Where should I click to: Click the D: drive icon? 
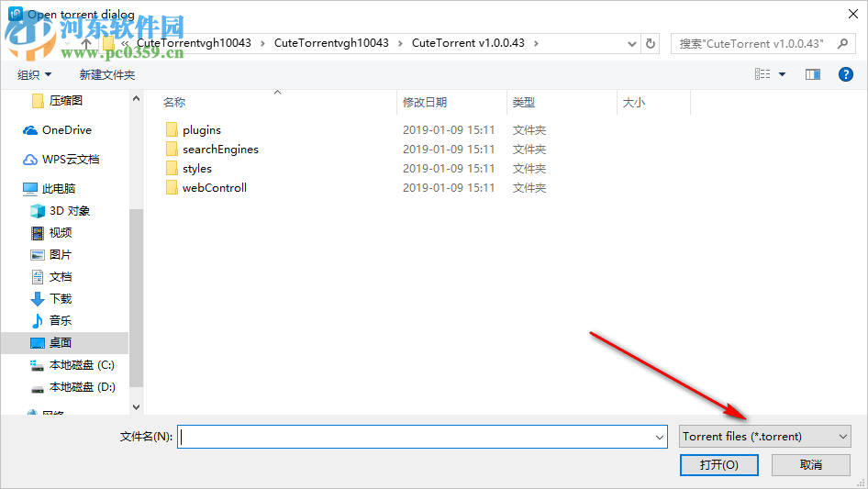pos(37,389)
